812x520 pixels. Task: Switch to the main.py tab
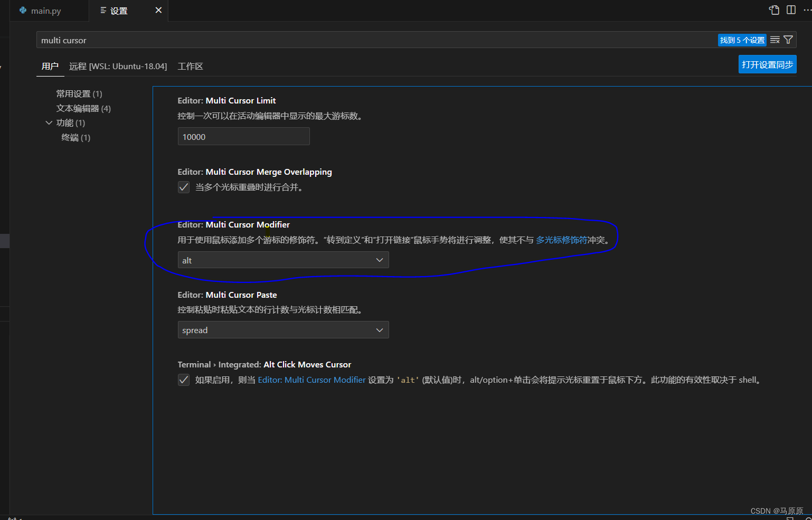coord(46,10)
